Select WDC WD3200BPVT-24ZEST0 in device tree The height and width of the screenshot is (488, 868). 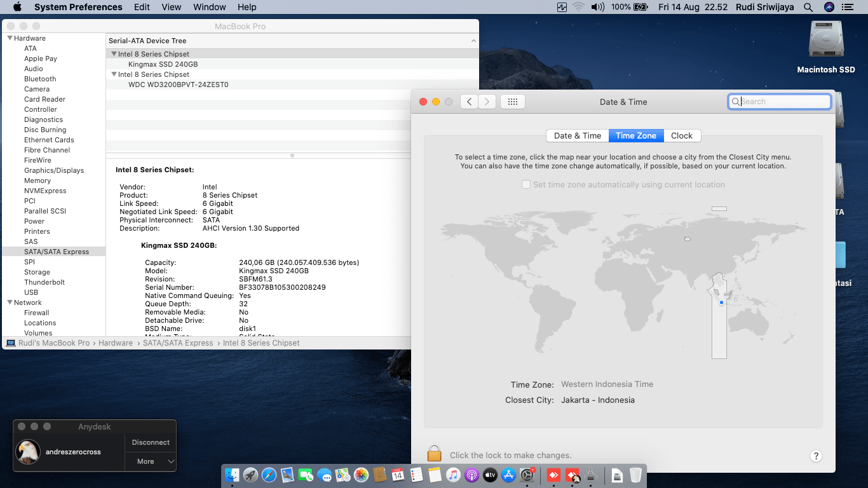click(178, 85)
